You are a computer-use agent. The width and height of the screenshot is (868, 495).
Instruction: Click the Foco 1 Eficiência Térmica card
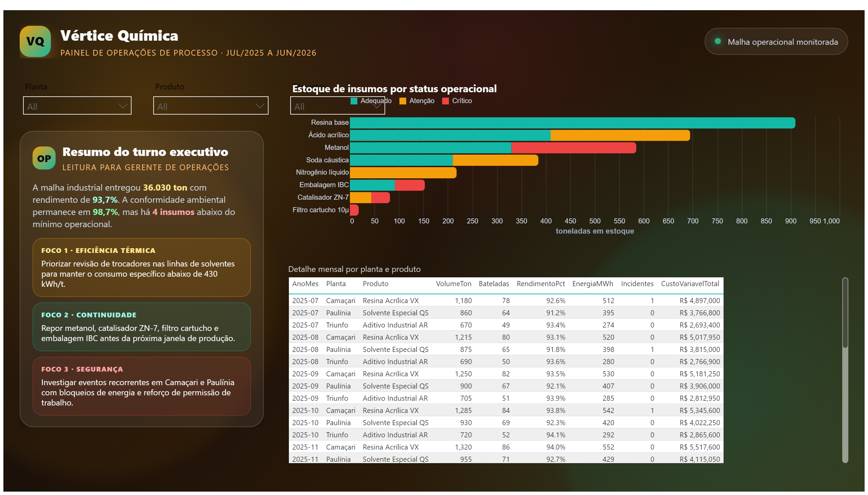pos(142,268)
